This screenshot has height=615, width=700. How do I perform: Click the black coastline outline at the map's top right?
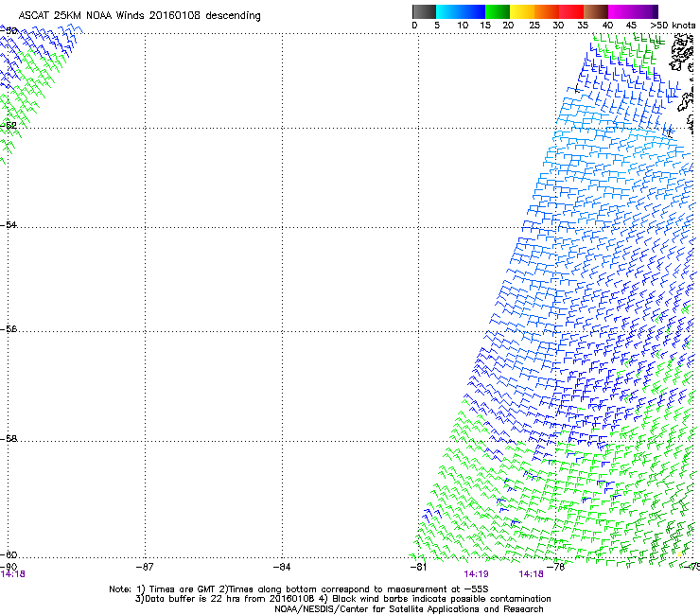(682, 53)
